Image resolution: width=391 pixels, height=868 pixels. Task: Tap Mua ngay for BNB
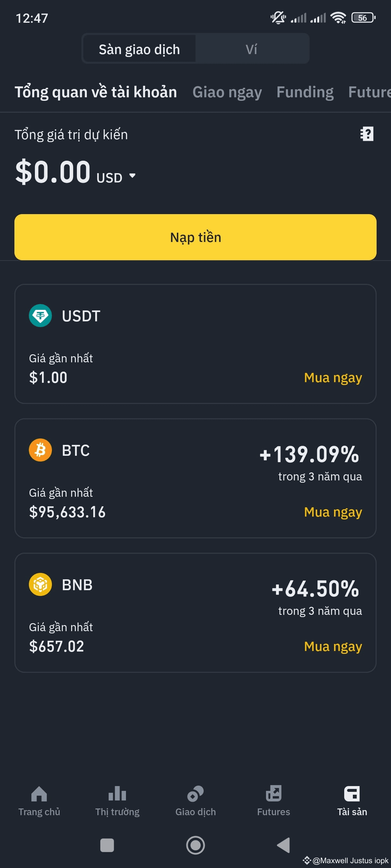pos(333,647)
